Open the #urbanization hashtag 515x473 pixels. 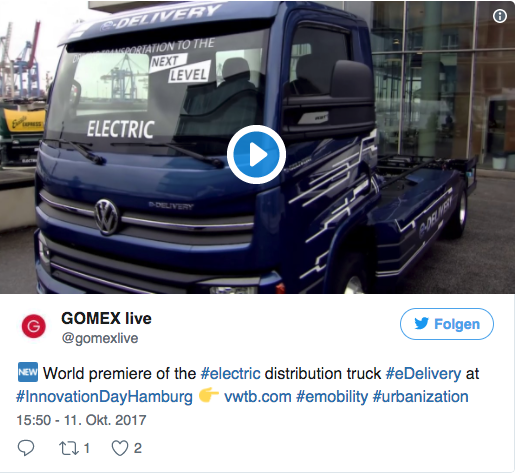pos(420,397)
